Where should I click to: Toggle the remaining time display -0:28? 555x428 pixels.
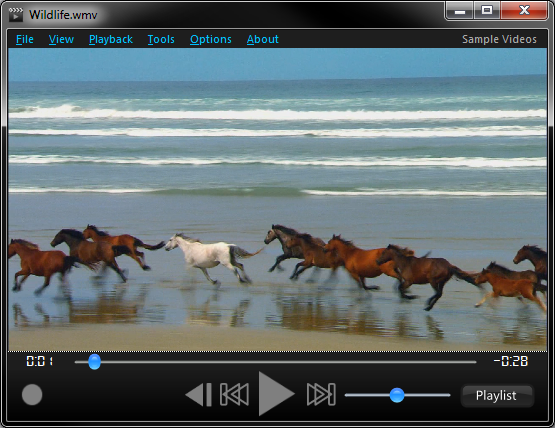click(511, 361)
